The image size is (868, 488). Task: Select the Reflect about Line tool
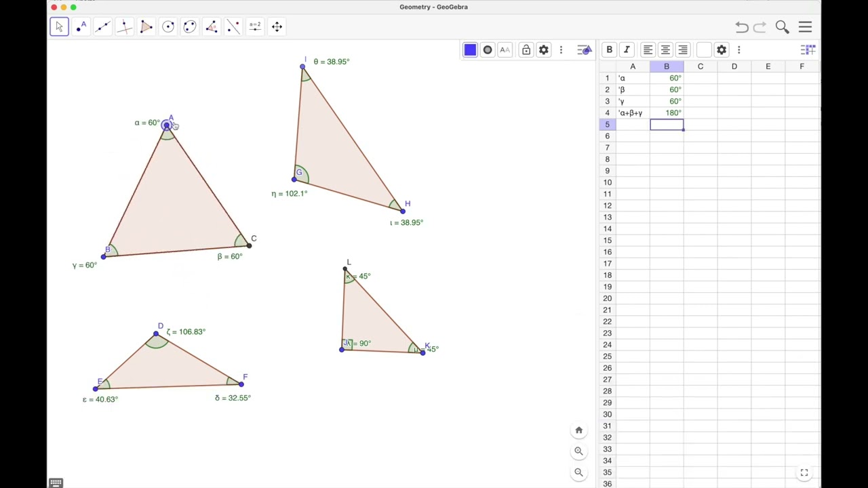[x=233, y=26]
